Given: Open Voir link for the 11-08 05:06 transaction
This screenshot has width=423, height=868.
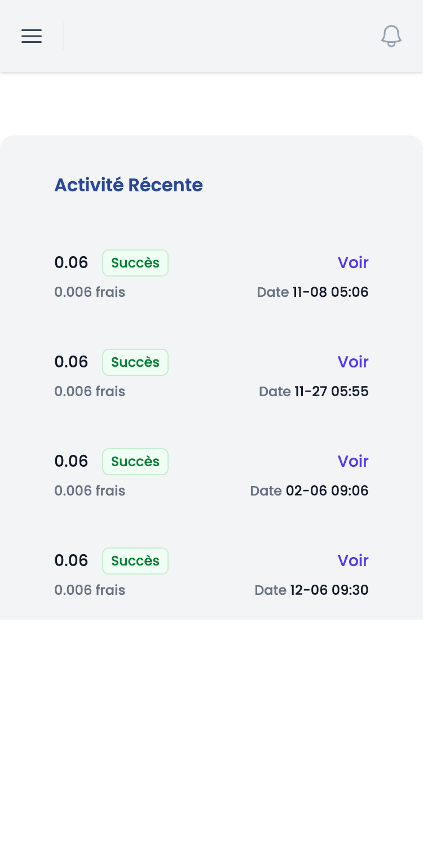Looking at the screenshot, I should coord(353,262).
